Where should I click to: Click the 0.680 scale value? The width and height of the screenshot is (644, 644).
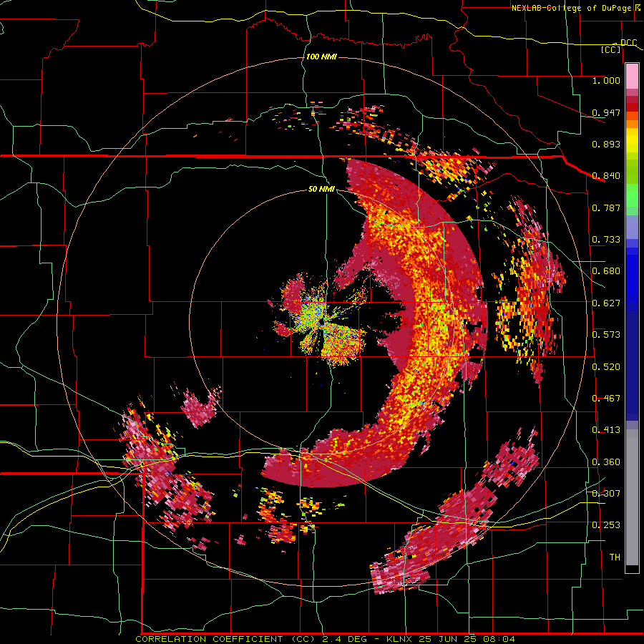(x=606, y=271)
